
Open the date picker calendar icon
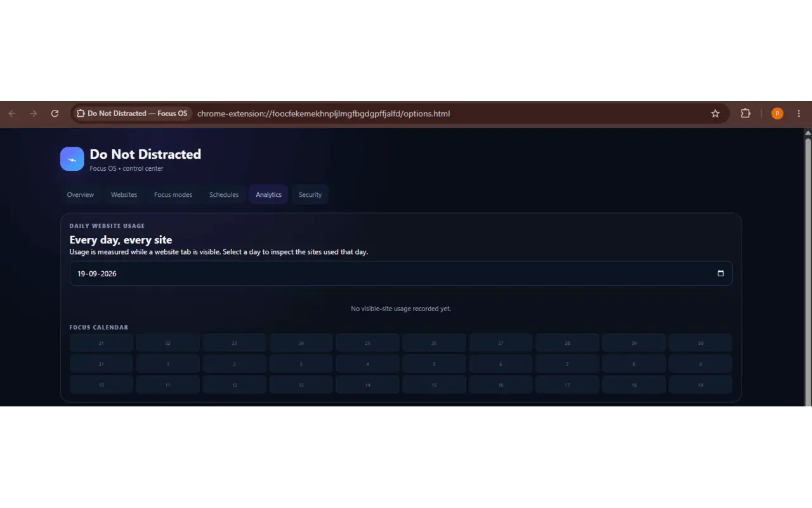721,274
